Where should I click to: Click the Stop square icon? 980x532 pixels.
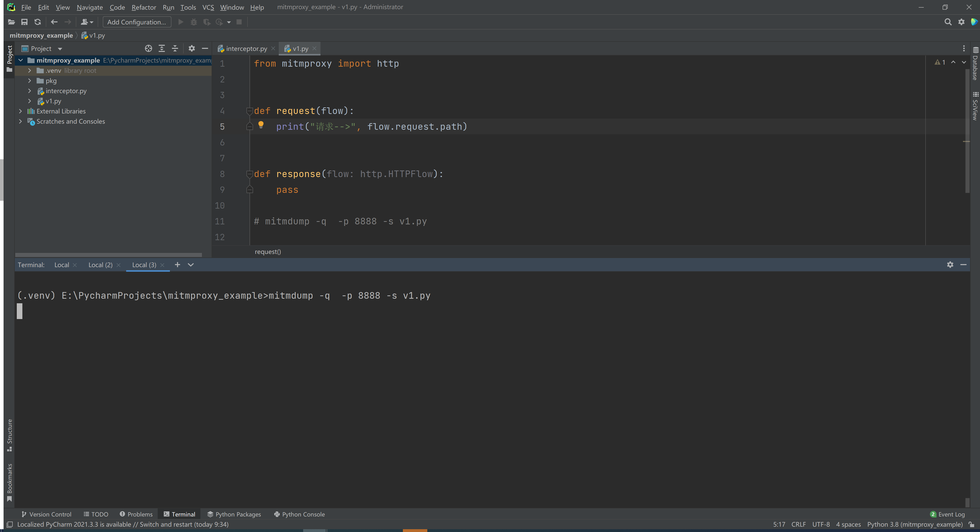tap(239, 22)
